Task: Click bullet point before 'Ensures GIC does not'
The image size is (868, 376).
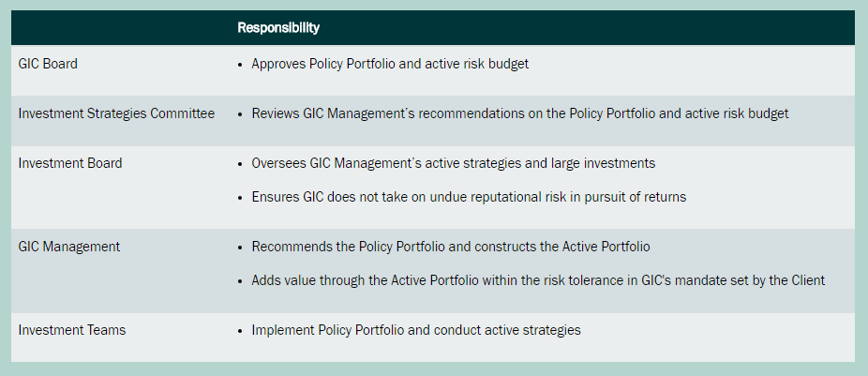Action: coord(241,198)
